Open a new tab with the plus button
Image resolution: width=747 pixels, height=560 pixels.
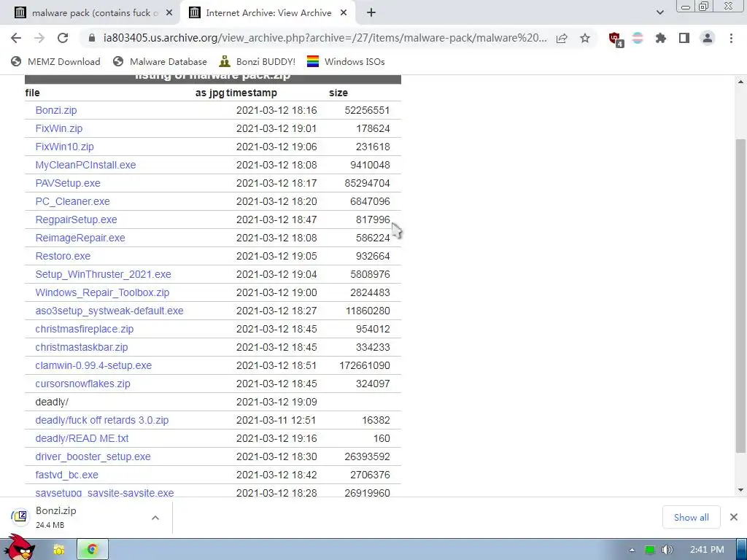[371, 13]
